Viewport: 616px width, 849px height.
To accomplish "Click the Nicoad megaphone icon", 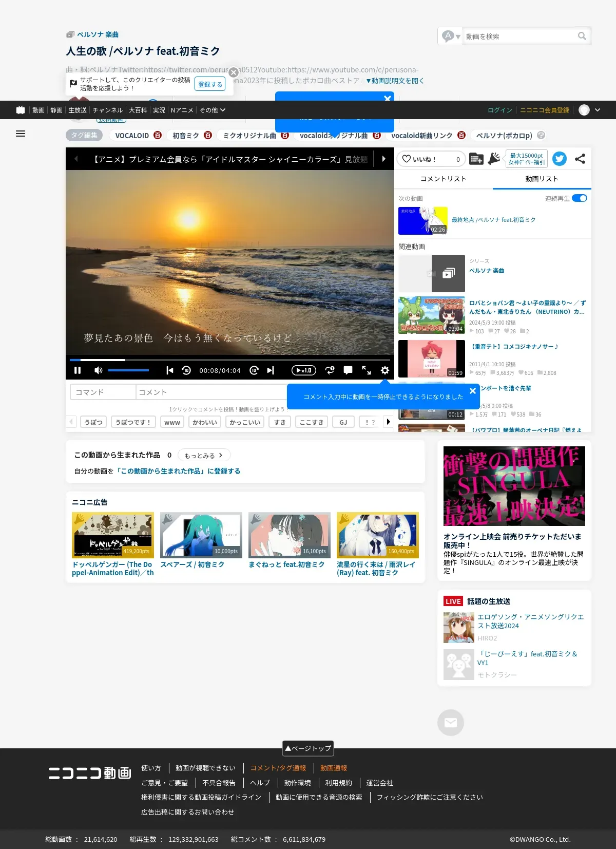I will coord(494,159).
